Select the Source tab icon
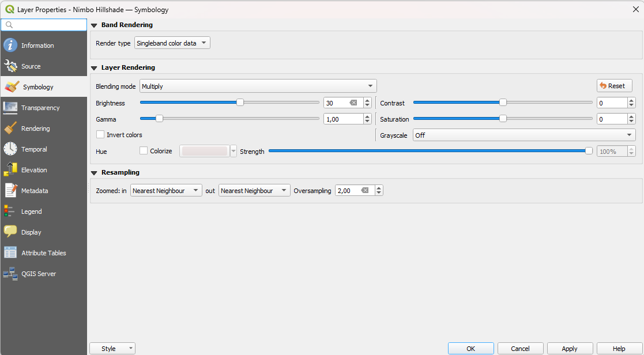Screen dimensions: 644x355 tap(13, 66)
